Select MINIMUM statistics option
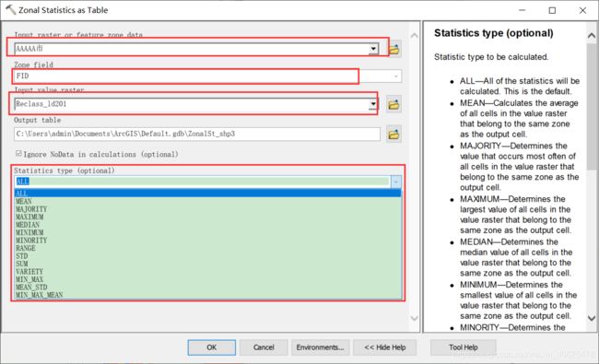This screenshot has width=599, height=364. (x=208, y=232)
